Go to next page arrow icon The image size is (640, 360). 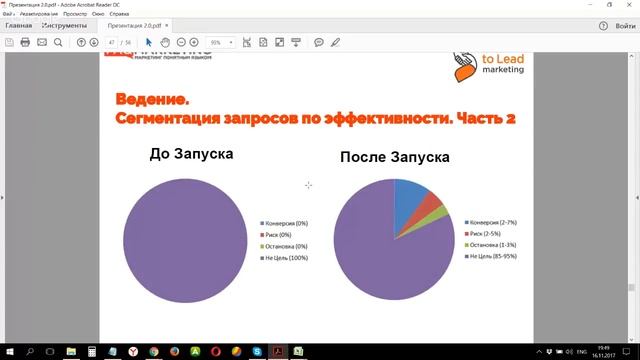[94, 42]
